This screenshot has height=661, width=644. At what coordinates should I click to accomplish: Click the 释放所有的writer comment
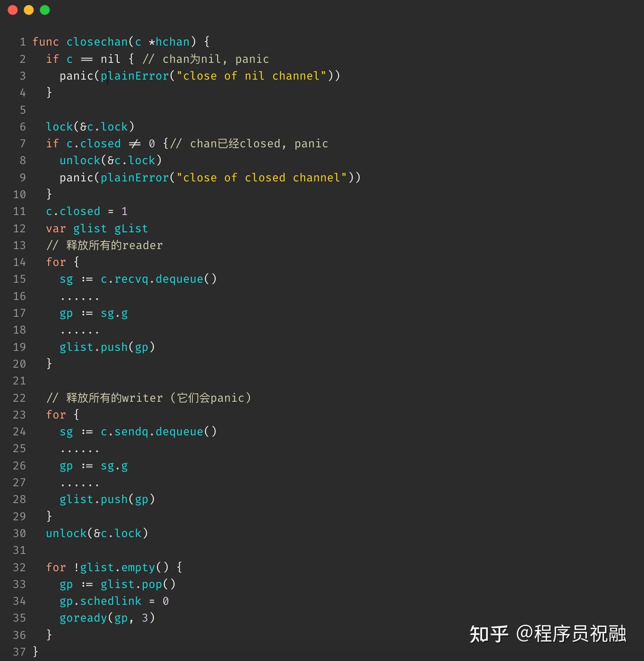coord(148,398)
